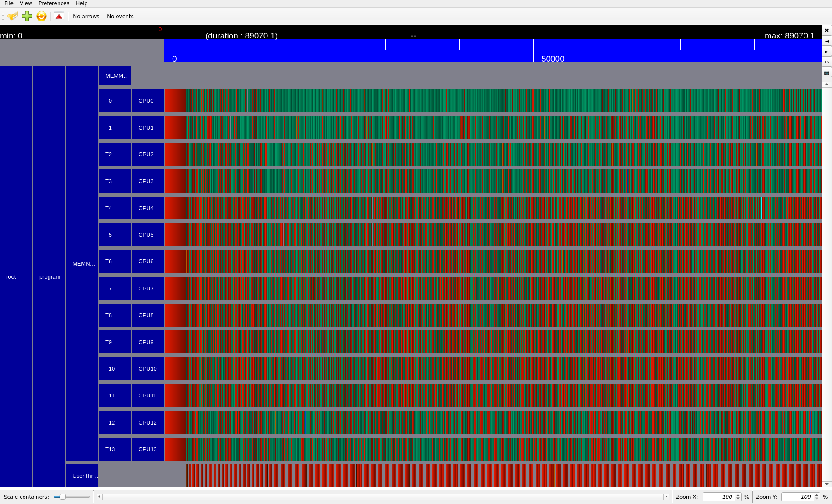
Task: Click the CPU6 state timeline bar
Action: pos(493,261)
